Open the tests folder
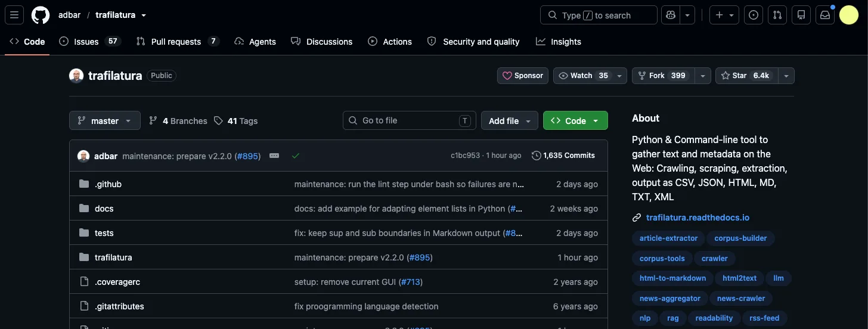The image size is (868, 329). pyautogui.click(x=104, y=233)
